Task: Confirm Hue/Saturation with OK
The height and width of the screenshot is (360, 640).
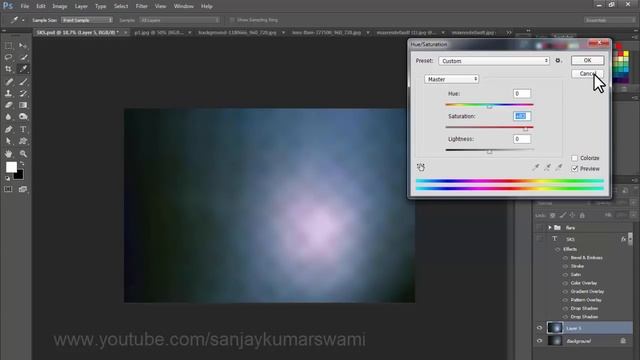Action: (x=587, y=60)
